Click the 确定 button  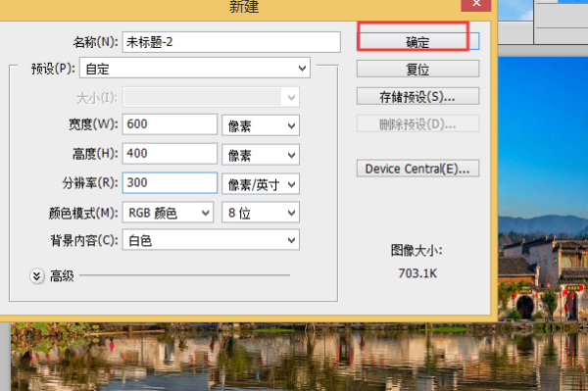click(417, 41)
